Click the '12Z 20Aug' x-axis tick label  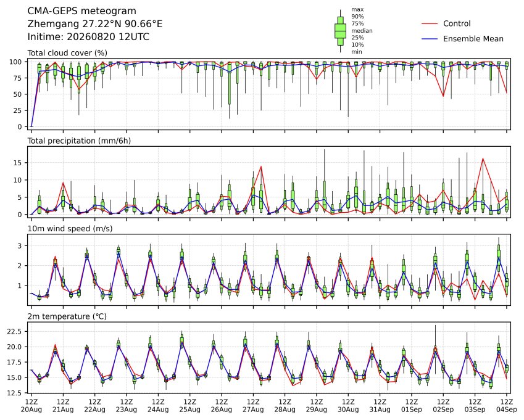pos(31,405)
